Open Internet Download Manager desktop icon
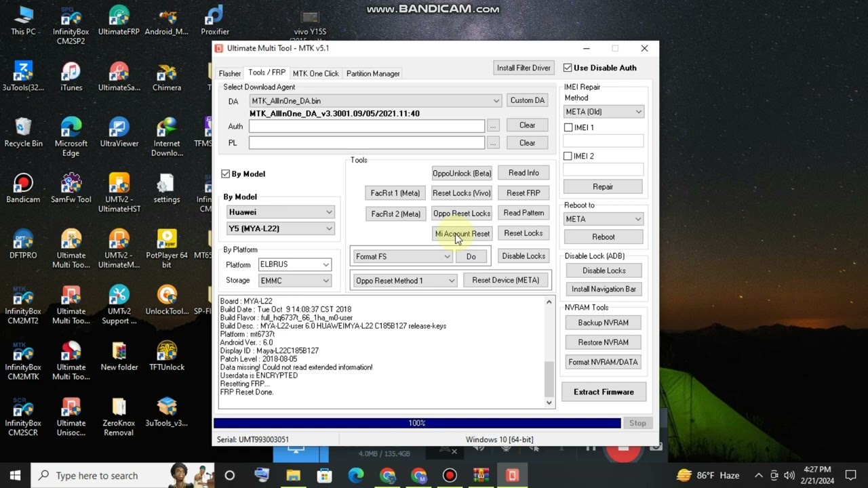Screen dimensions: 868x488 click(167, 136)
